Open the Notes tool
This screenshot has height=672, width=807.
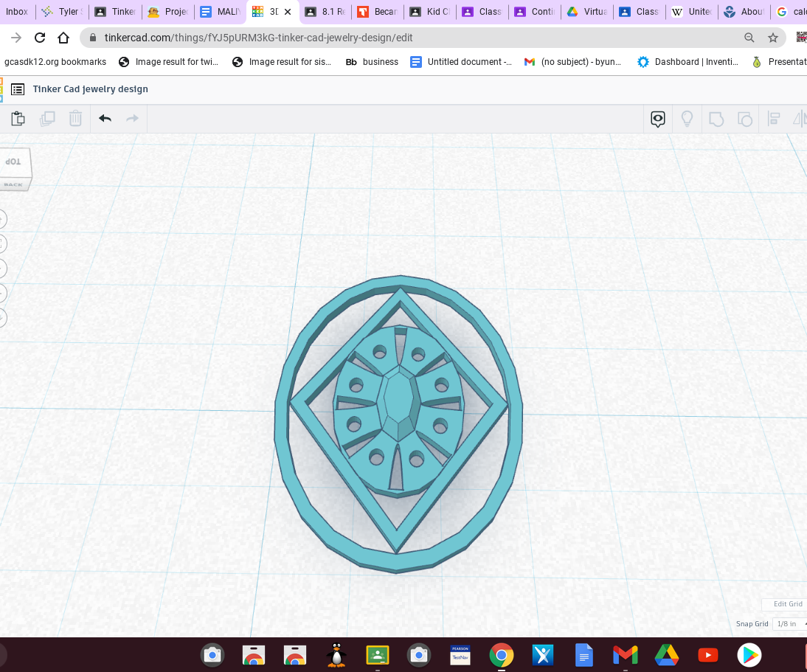pos(657,119)
